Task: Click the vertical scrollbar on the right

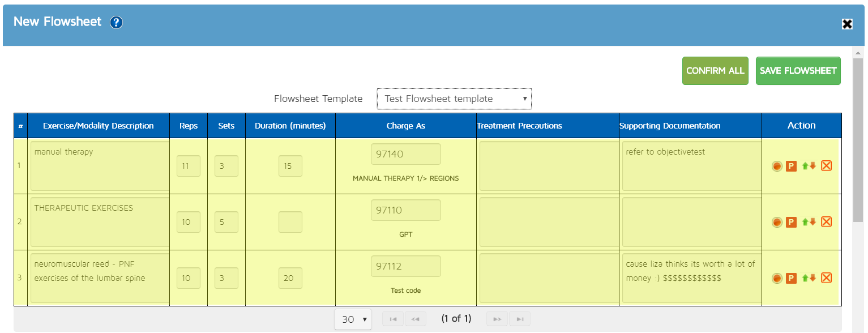Action: [x=858, y=142]
